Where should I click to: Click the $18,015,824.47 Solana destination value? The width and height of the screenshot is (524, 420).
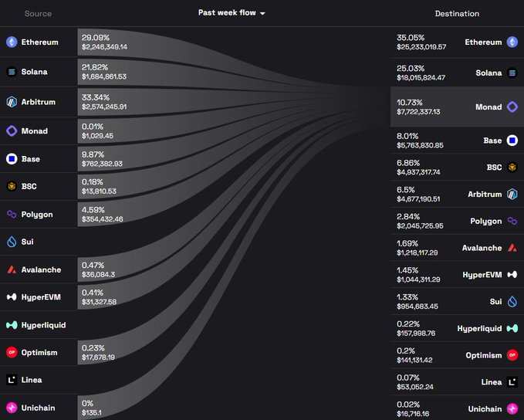coord(421,77)
